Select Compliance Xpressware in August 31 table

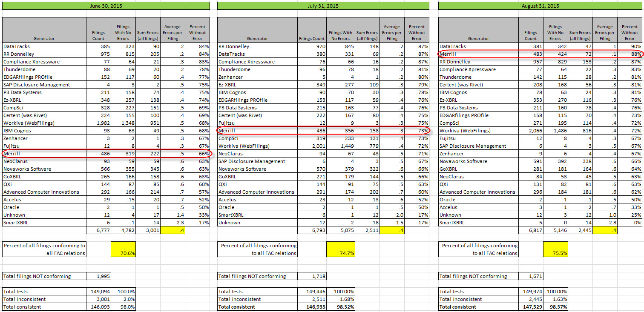pyautogui.click(x=467, y=69)
